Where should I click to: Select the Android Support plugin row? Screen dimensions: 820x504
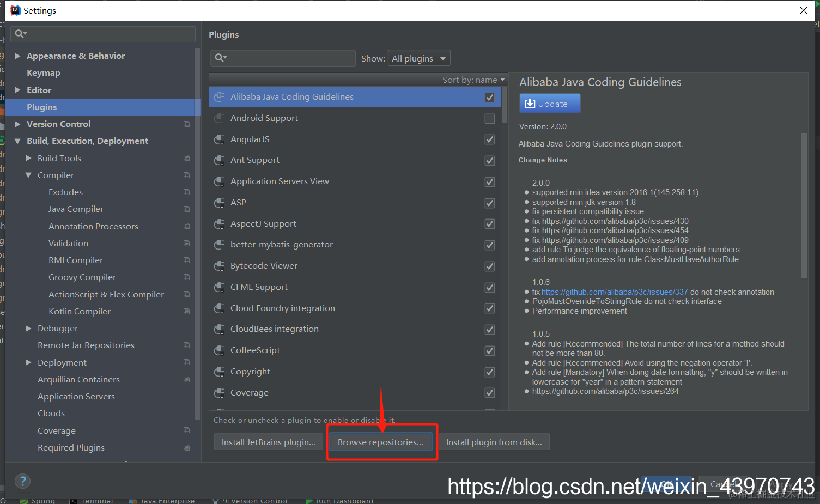point(355,118)
